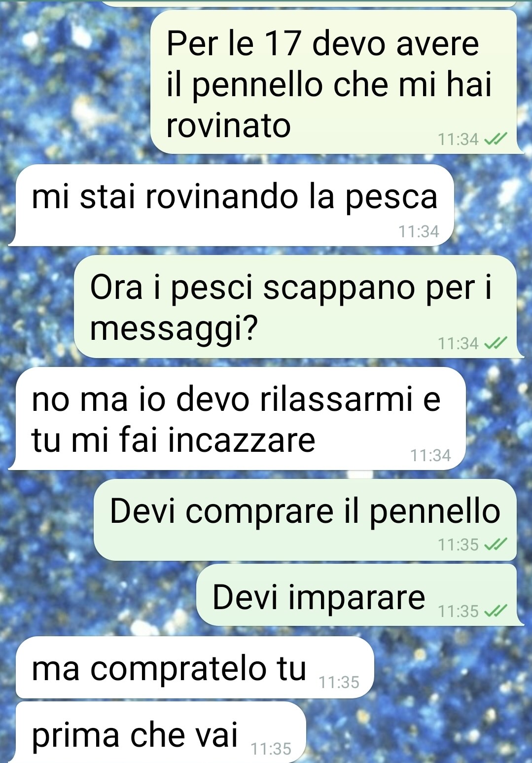532x763 pixels.
Task: Select message 'Per le 17 devo avere il pennello'
Action: pos(334,82)
